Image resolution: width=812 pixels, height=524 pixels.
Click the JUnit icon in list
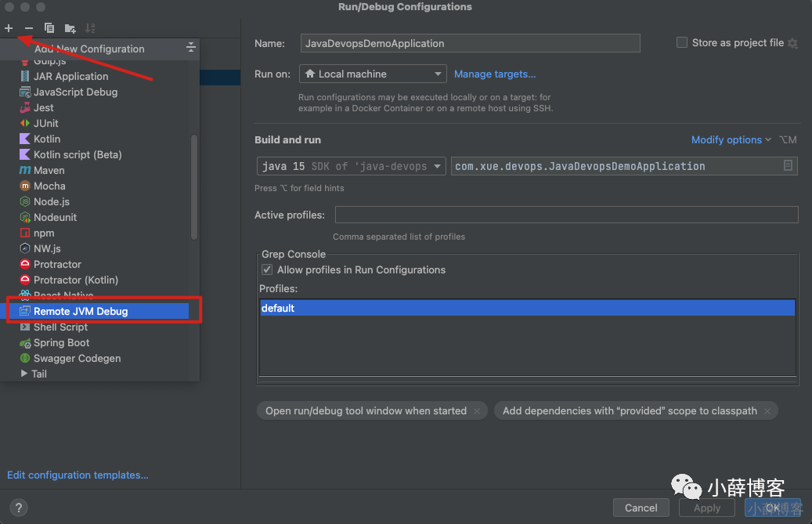tap(25, 123)
